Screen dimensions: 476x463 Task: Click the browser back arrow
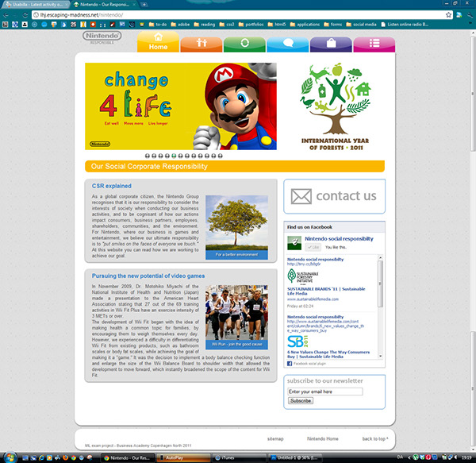[x=6, y=15]
